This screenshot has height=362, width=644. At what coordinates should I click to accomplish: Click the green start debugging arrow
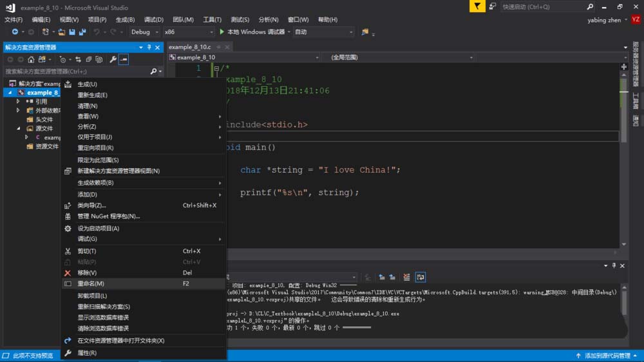click(222, 32)
